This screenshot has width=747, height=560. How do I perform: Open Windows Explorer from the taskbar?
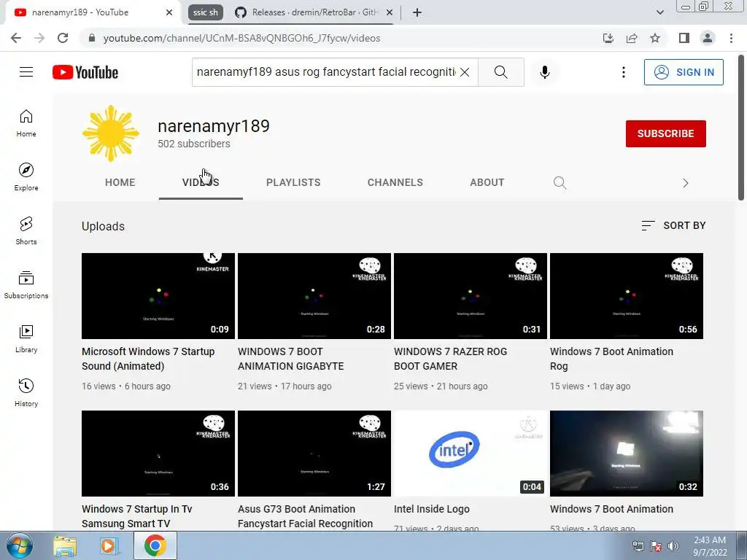(65, 546)
